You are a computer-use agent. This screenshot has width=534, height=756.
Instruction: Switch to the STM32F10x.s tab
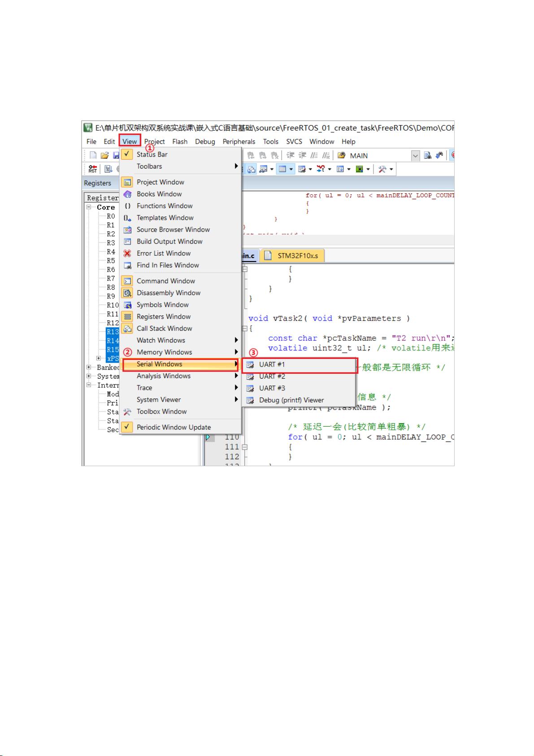297,256
